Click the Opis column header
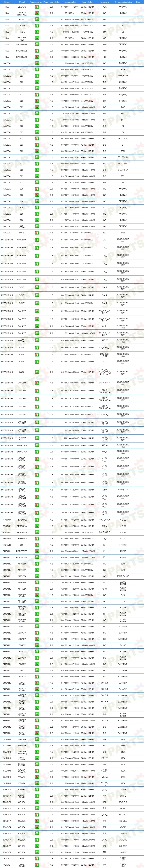This screenshot has width=144, height=868. 138,2
